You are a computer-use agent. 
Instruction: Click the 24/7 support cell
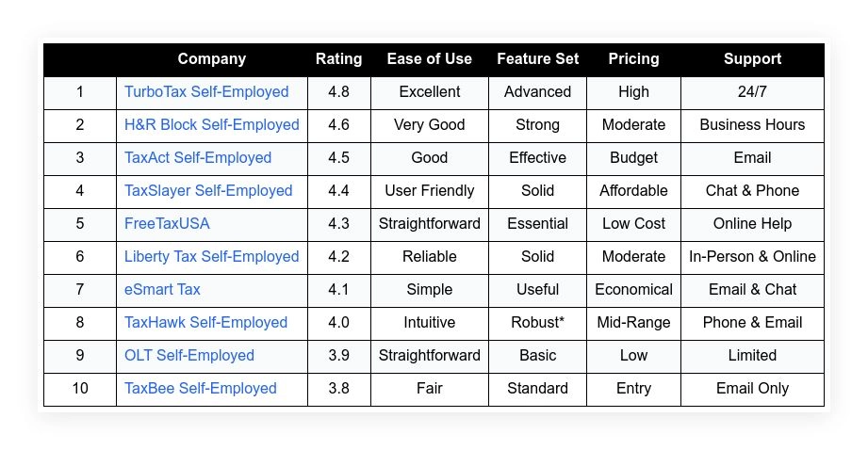pyautogui.click(x=752, y=92)
